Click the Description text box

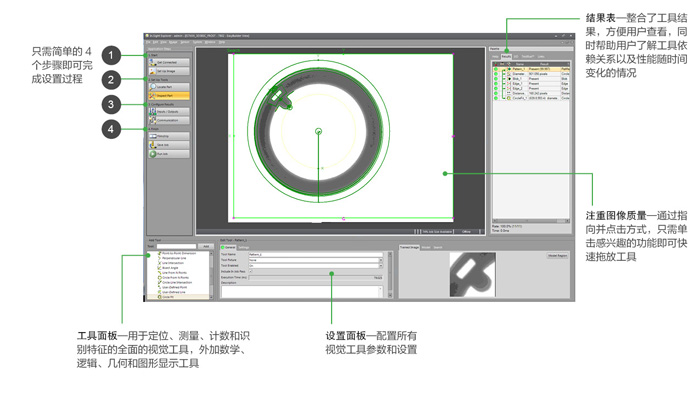tap(302, 292)
